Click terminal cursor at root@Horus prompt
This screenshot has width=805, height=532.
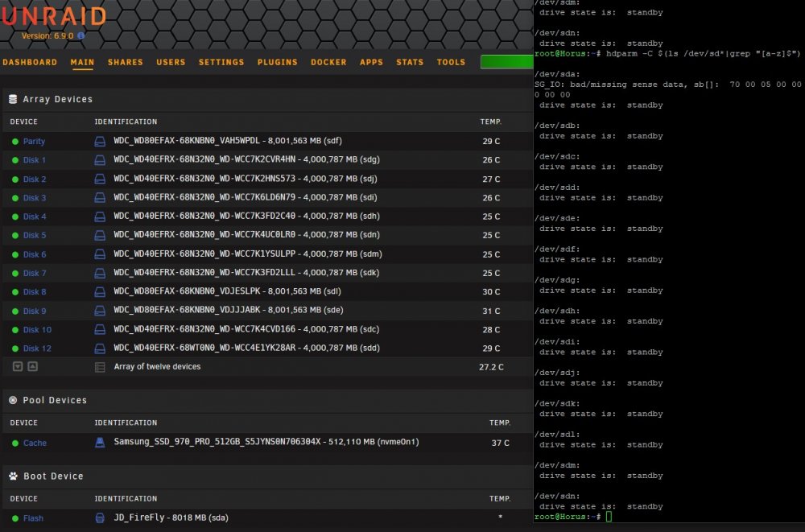tap(609, 517)
